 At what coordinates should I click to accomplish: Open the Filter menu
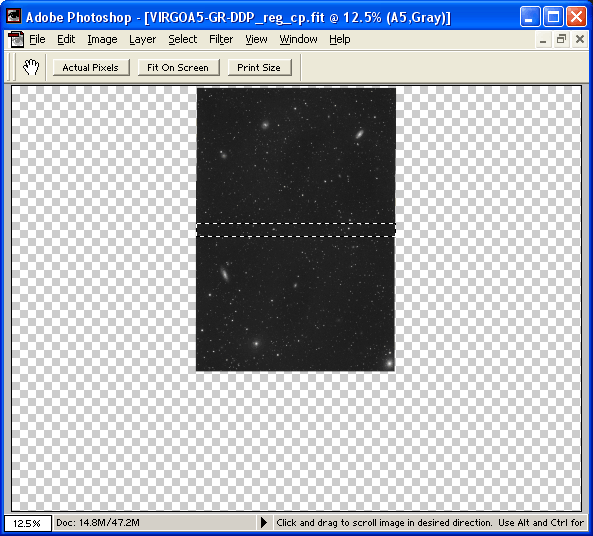pyautogui.click(x=221, y=39)
